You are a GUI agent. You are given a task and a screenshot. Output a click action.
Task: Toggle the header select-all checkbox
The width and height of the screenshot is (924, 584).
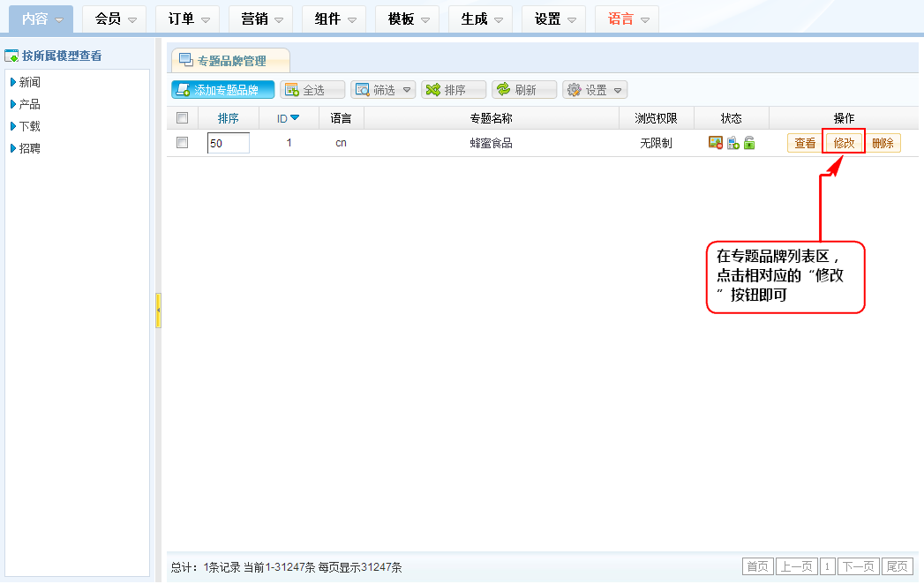click(x=183, y=118)
